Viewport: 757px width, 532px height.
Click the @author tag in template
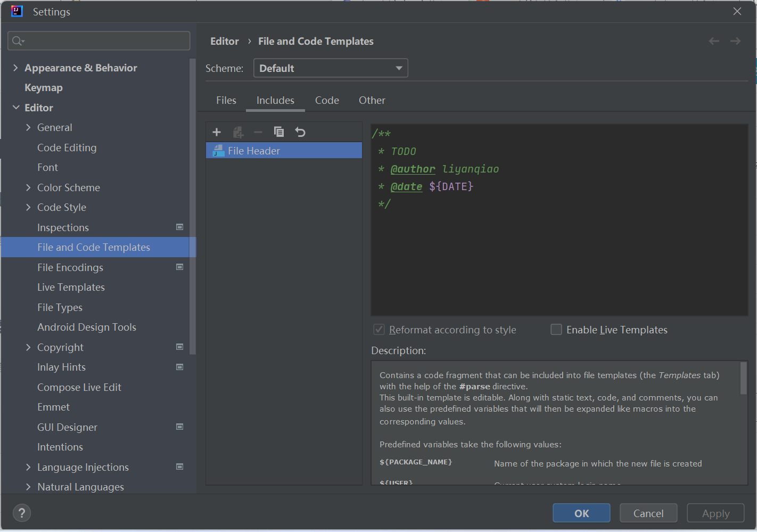413,169
